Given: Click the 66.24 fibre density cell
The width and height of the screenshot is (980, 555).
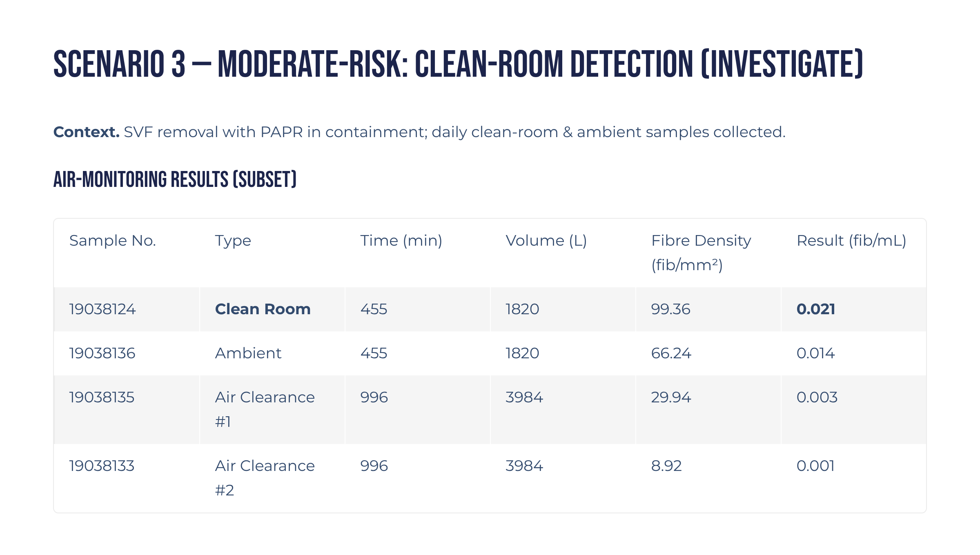Looking at the screenshot, I should tap(671, 353).
